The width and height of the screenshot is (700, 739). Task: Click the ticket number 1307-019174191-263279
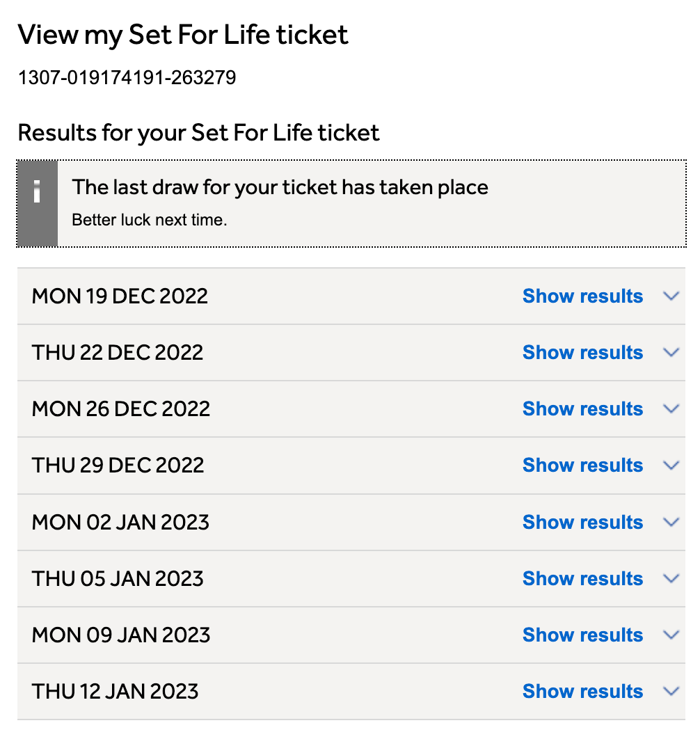point(127,77)
